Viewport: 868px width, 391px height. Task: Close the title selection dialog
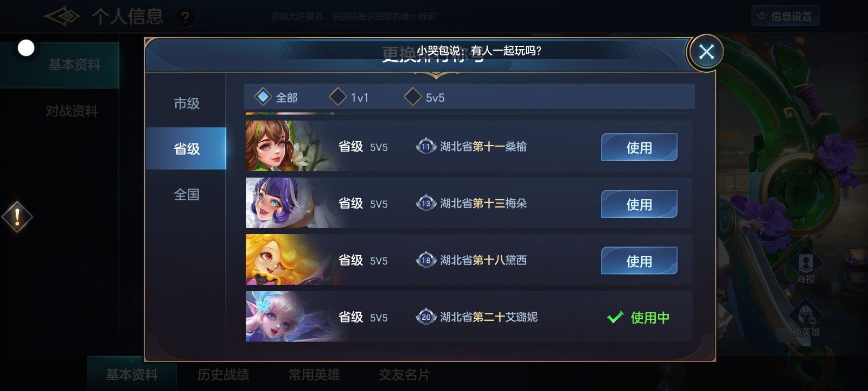[x=706, y=52]
